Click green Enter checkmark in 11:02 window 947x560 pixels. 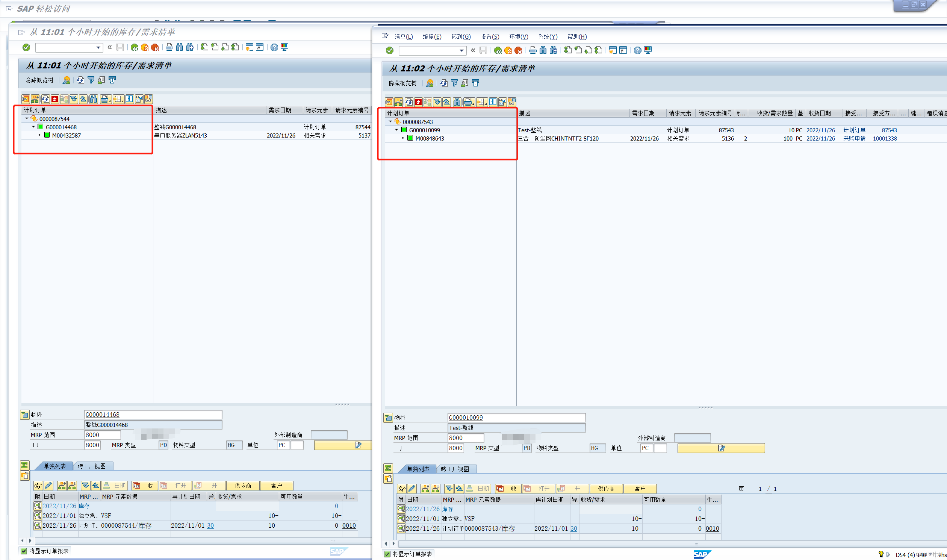click(x=389, y=50)
